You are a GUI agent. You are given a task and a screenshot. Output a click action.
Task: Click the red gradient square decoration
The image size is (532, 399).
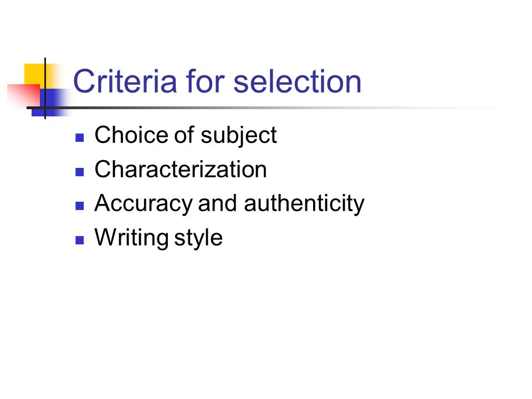click(23, 96)
